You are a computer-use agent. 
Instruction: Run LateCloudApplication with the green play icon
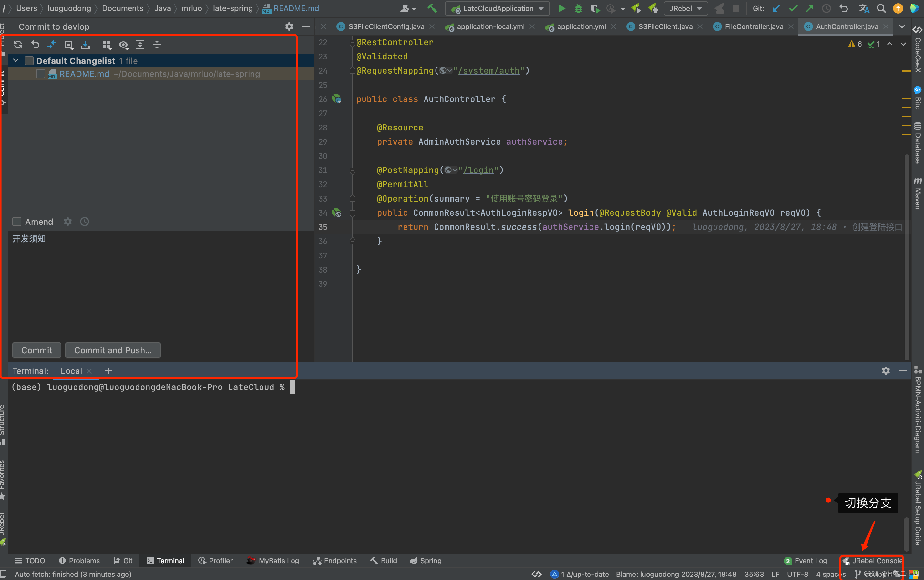(562, 8)
